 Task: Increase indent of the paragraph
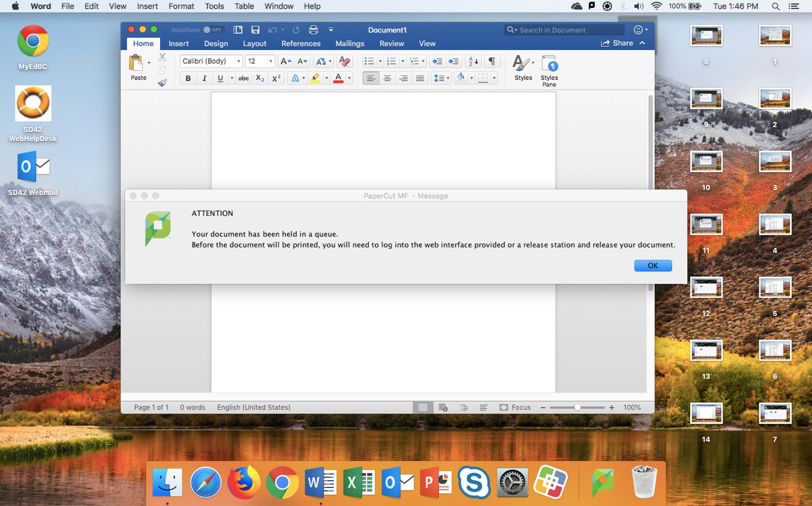(x=453, y=61)
